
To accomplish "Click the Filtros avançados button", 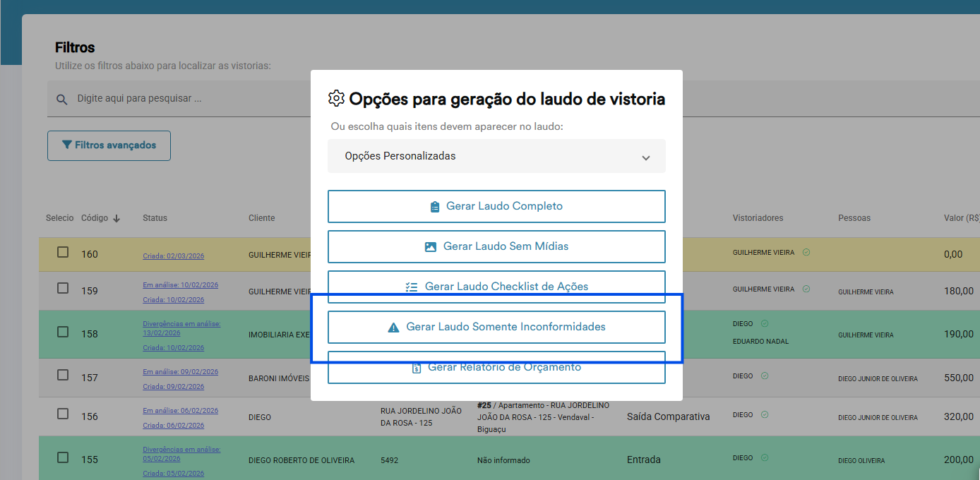I will point(109,145).
